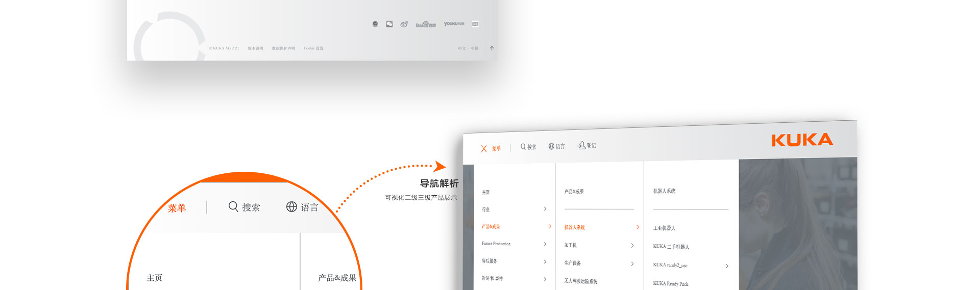980x290 pixels.
Task: Open the Cookie 设置 footer link
Action: [313, 48]
